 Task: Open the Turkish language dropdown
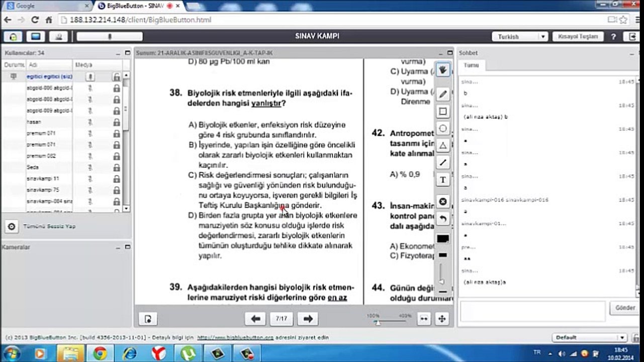click(x=520, y=37)
